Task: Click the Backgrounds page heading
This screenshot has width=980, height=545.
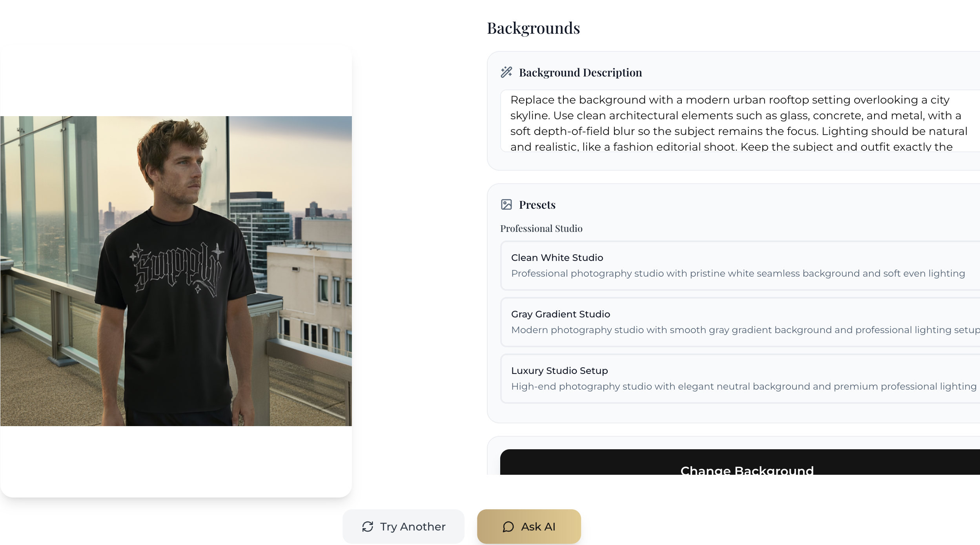Action: pos(533,28)
